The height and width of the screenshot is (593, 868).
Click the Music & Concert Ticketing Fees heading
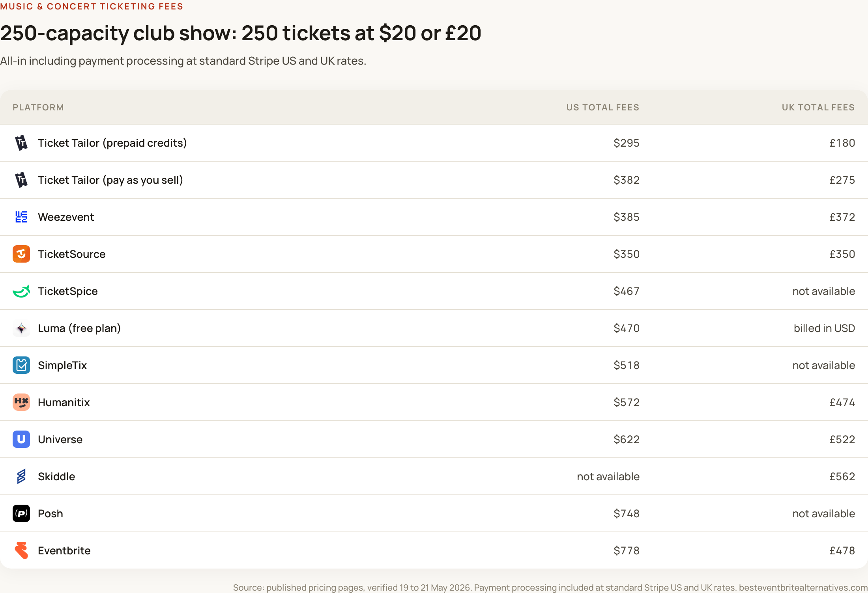point(92,6)
